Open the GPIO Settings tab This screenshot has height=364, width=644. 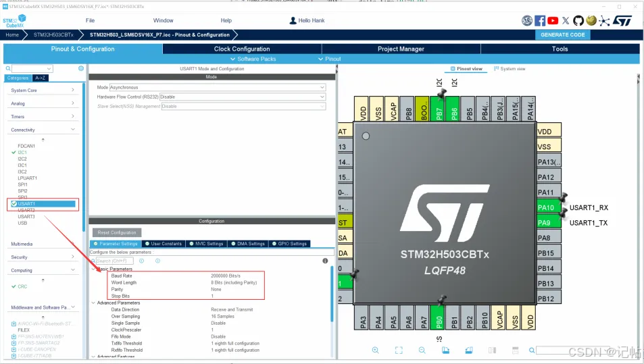[x=289, y=244]
